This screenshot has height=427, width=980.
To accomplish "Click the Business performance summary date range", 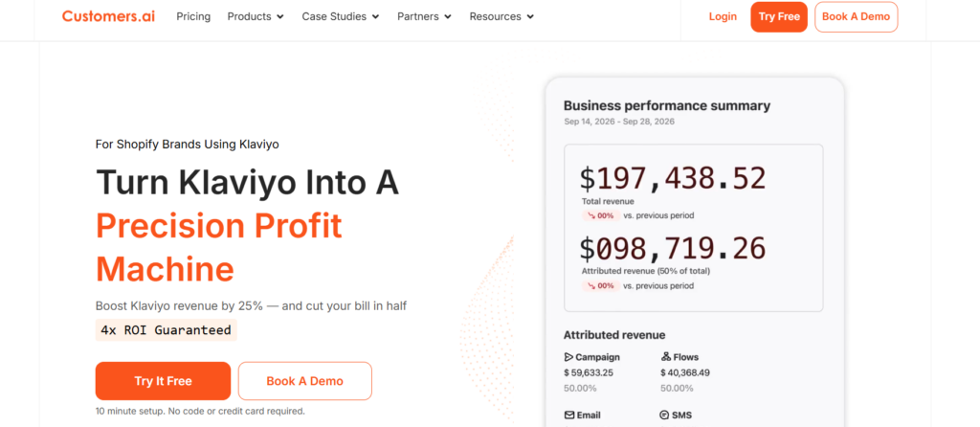I will coord(621,123).
